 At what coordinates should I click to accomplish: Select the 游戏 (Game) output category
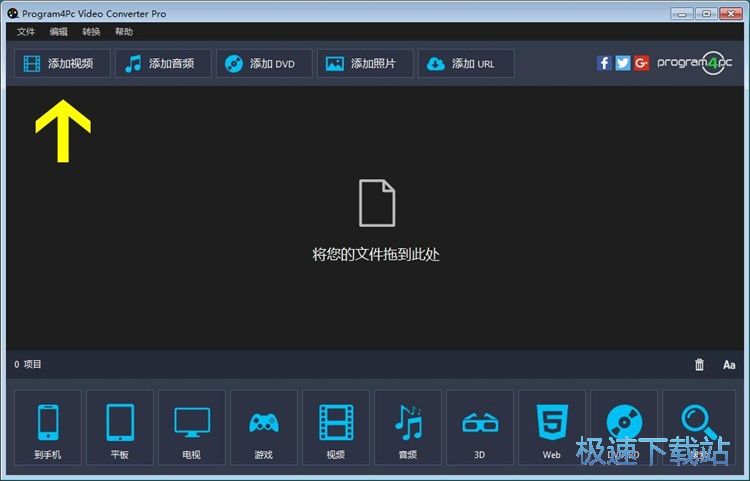tap(264, 427)
